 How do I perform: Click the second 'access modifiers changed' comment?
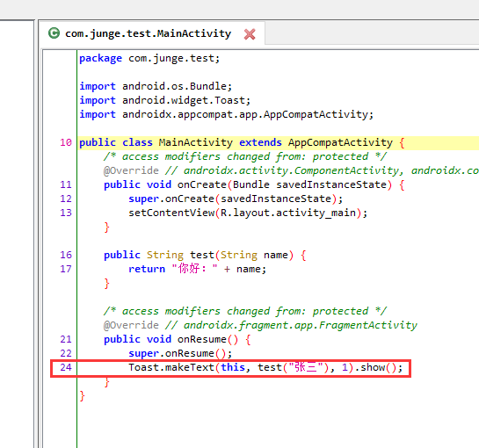tap(245, 311)
